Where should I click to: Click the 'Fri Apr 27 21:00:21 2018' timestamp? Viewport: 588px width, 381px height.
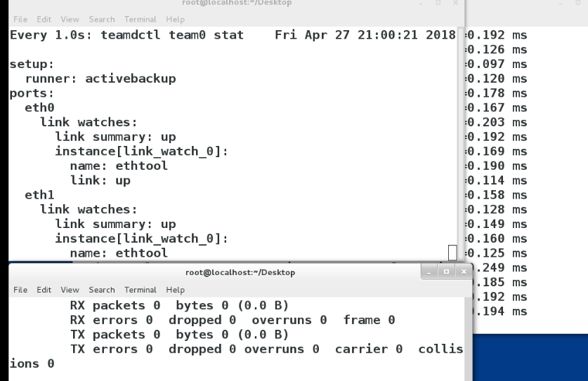tap(365, 35)
